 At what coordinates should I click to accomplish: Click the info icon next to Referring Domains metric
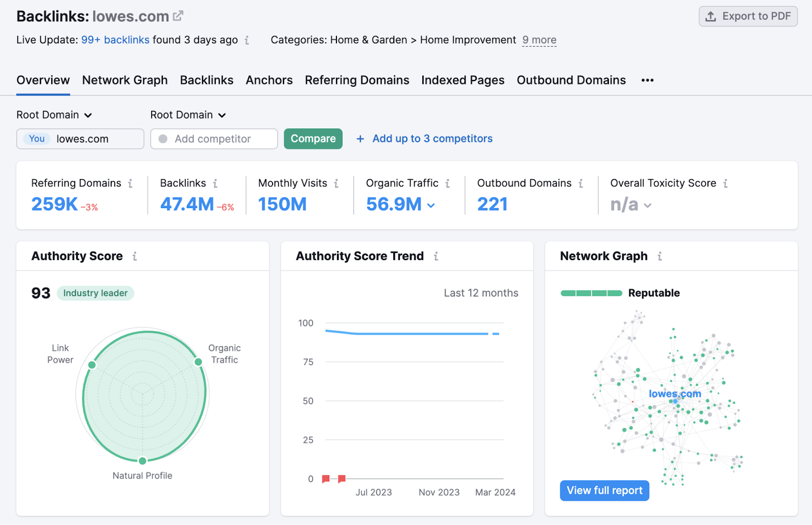130,183
